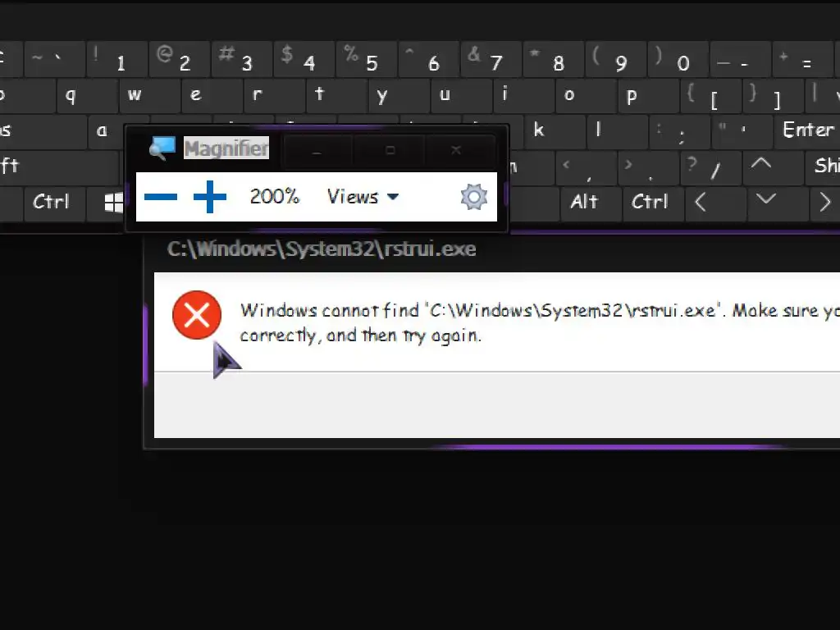840x630 pixels.
Task: Tap the left arrow key on keyboard
Action: pos(715,203)
